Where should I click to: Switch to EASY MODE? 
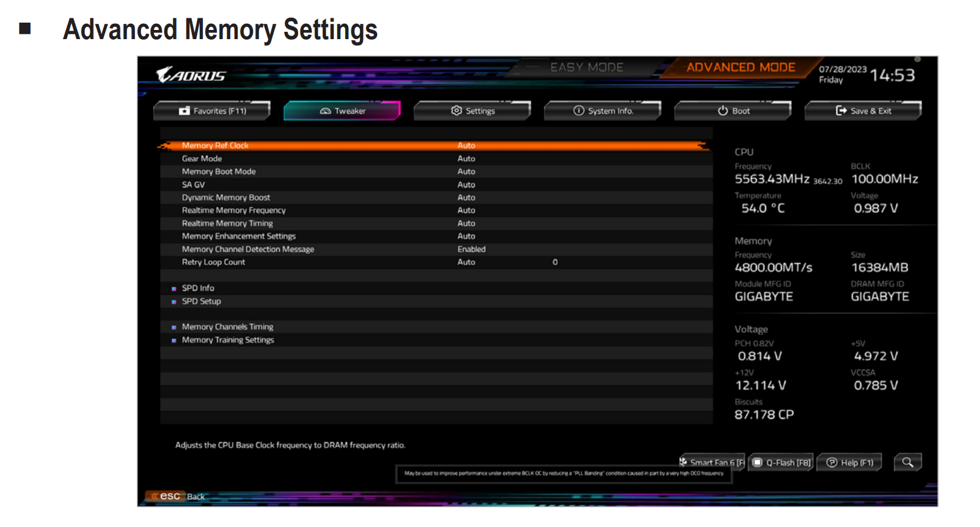coord(587,67)
